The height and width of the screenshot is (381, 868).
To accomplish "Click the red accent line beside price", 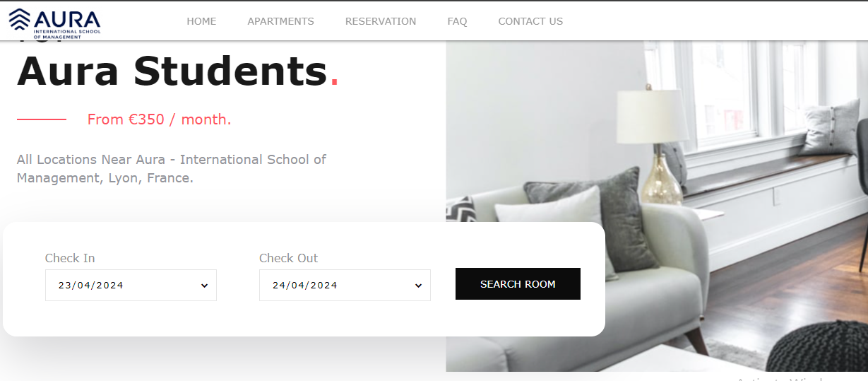I will pos(42,119).
